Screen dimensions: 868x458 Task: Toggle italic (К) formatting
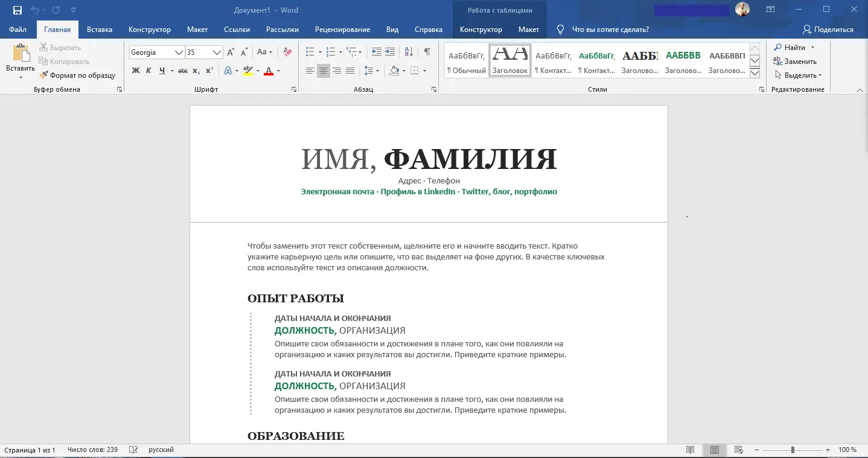(148, 71)
